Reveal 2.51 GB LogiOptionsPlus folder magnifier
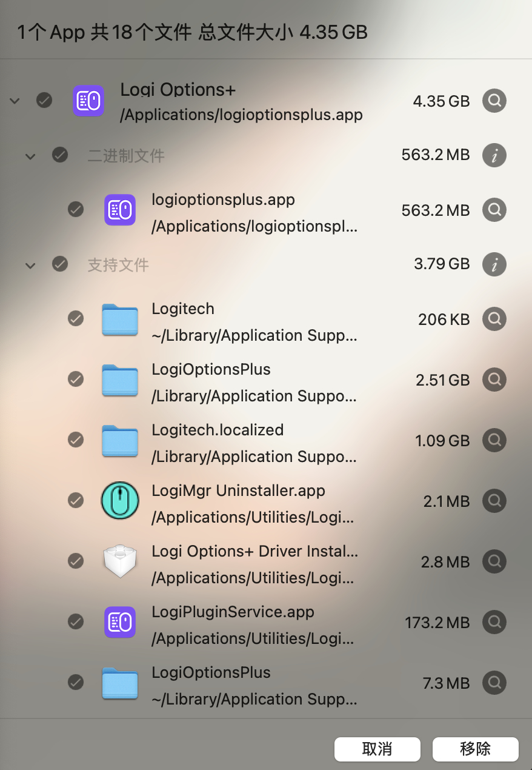532x770 pixels. tap(494, 380)
